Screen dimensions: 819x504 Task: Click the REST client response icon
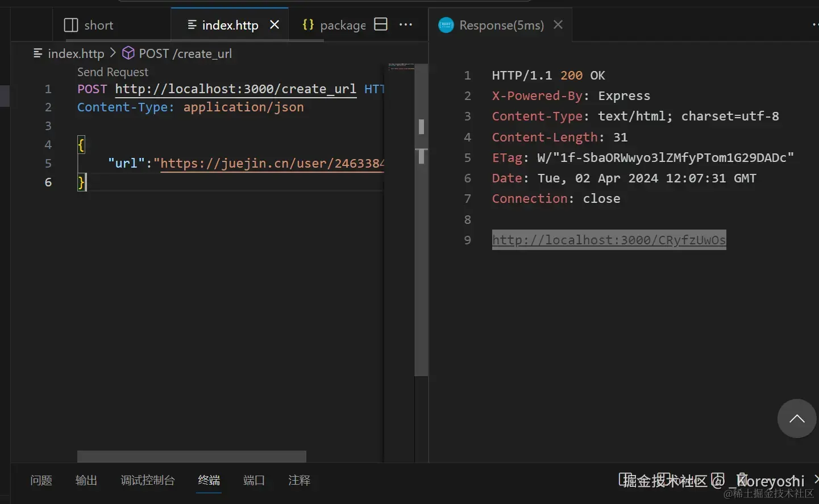[446, 25]
